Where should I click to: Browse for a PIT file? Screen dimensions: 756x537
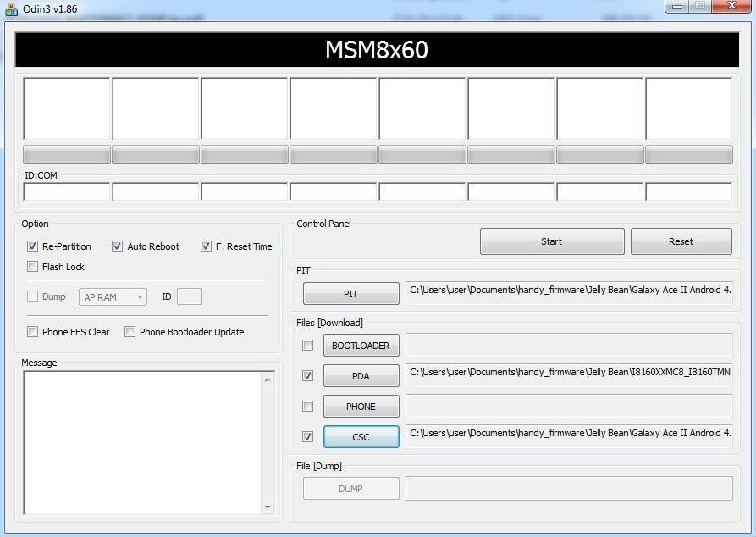click(x=351, y=294)
